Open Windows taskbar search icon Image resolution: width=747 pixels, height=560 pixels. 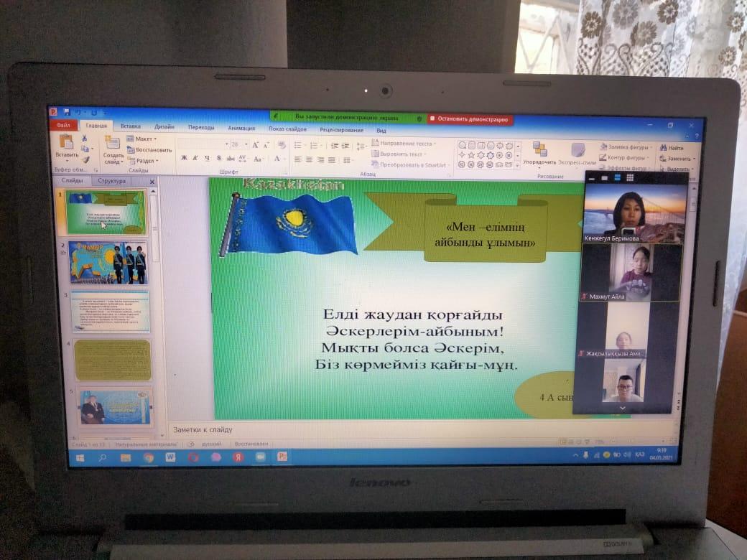[x=102, y=457]
